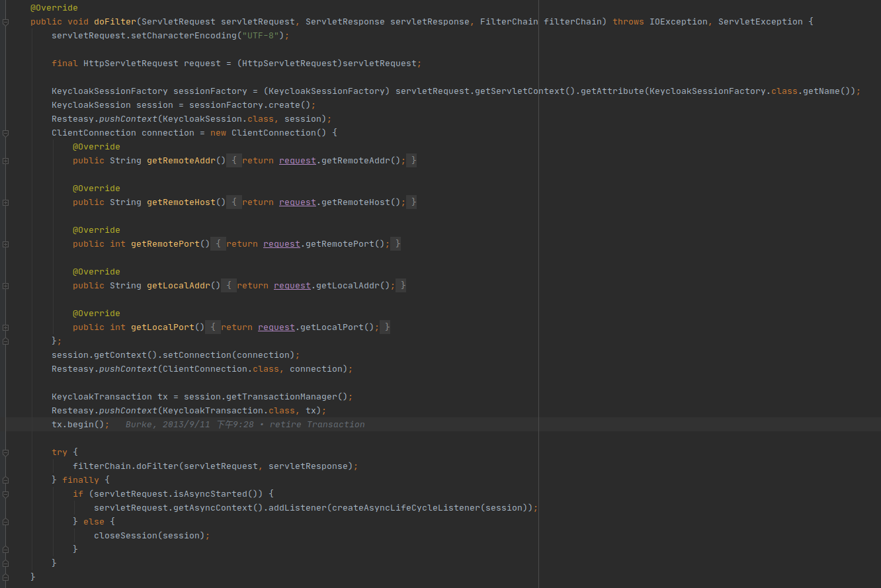The image size is (881, 588).
Task: Click the first @Override annotation above doFilter
Action: [x=54, y=8]
